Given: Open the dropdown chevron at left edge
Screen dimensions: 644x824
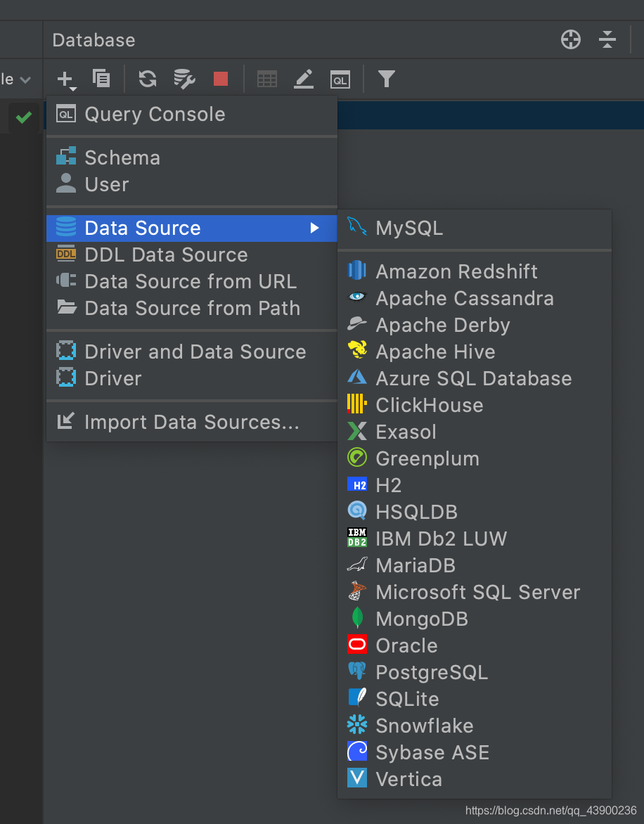Looking at the screenshot, I should click(25, 80).
